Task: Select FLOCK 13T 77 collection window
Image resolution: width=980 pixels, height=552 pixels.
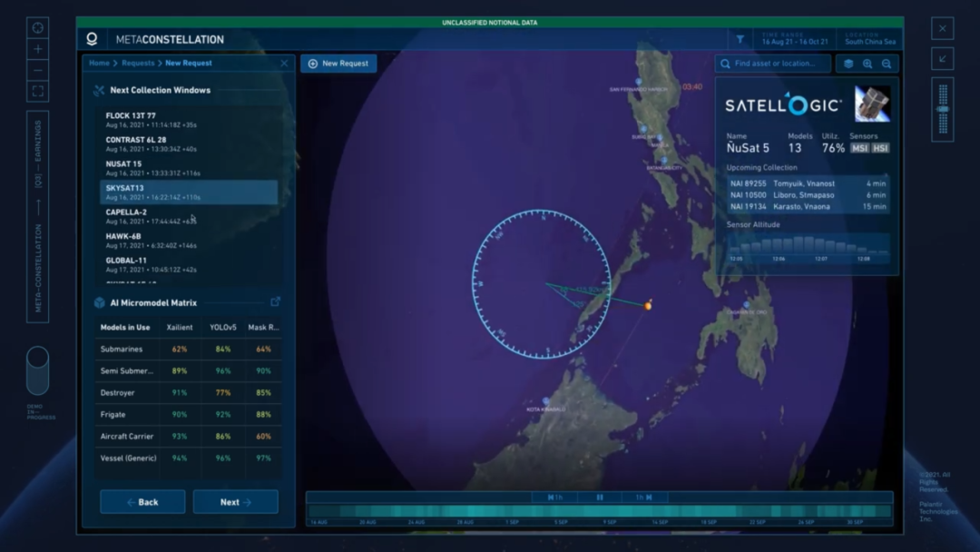Action: [x=189, y=120]
